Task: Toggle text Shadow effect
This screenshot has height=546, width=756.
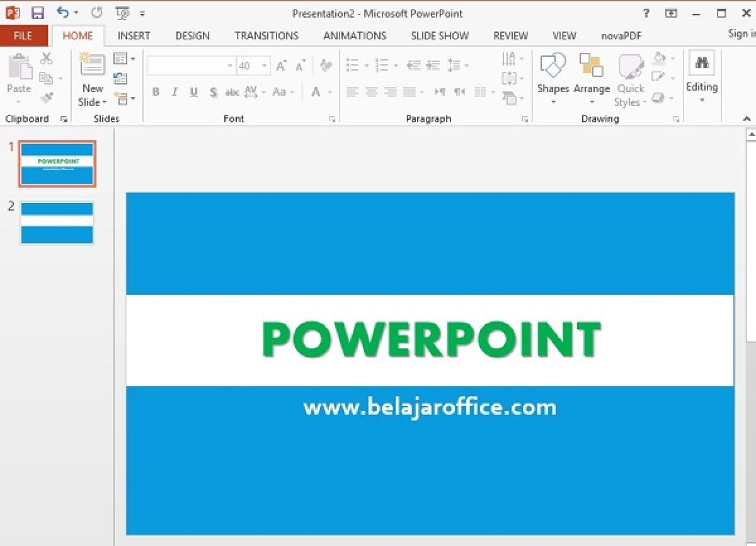Action: [x=214, y=93]
